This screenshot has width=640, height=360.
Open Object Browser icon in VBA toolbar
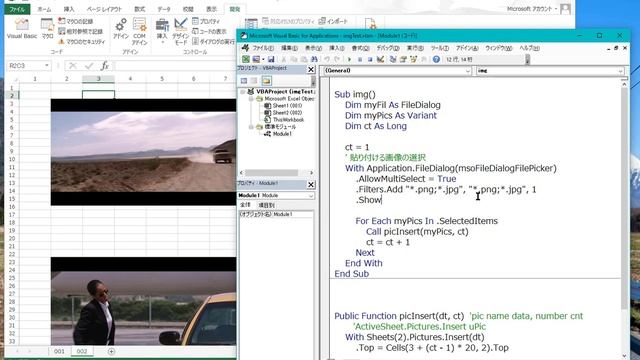[413, 60]
